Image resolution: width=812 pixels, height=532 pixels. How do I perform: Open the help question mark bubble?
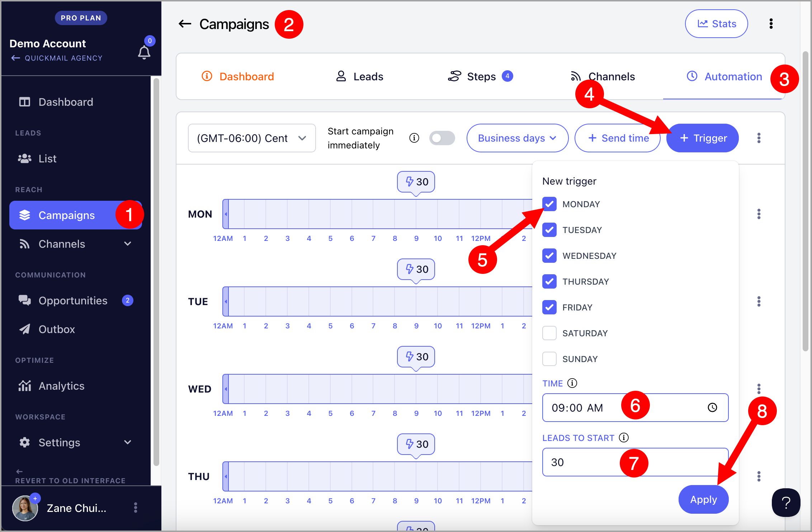coord(786,503)
